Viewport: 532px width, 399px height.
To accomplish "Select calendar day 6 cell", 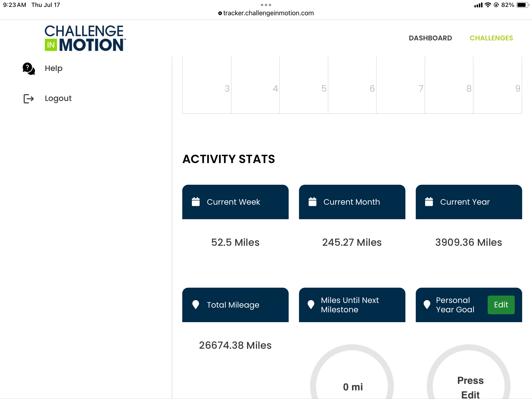I will click(352, 85).
